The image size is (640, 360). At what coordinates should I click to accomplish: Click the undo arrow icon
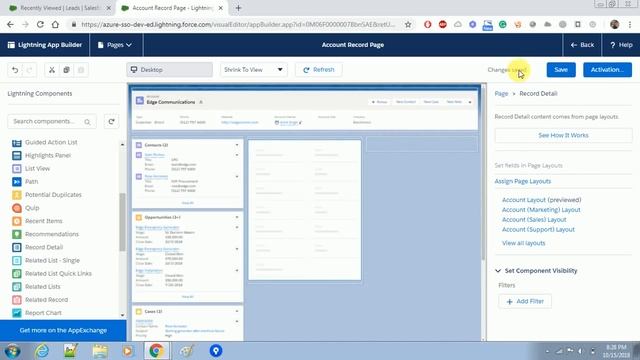[x=15, y=70]
